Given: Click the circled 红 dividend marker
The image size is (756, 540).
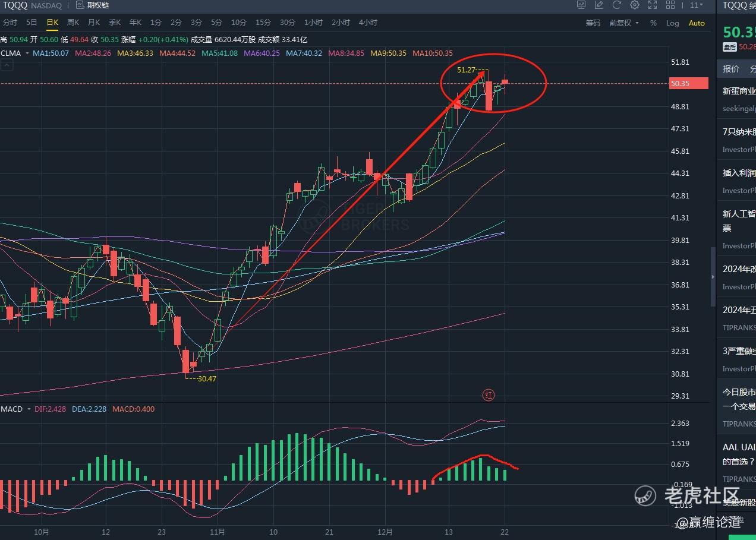Looking at the screenshot, I should [x=489, y=395].
